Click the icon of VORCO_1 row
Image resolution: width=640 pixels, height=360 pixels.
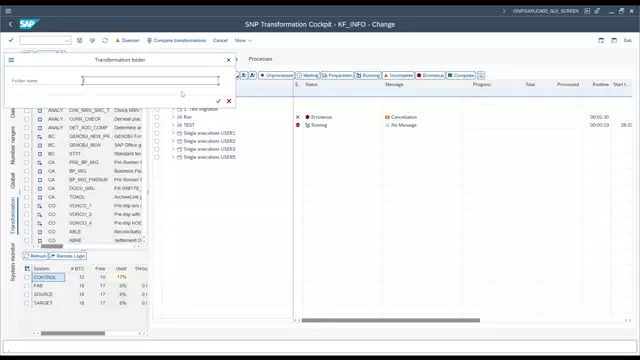click(40, 206)
